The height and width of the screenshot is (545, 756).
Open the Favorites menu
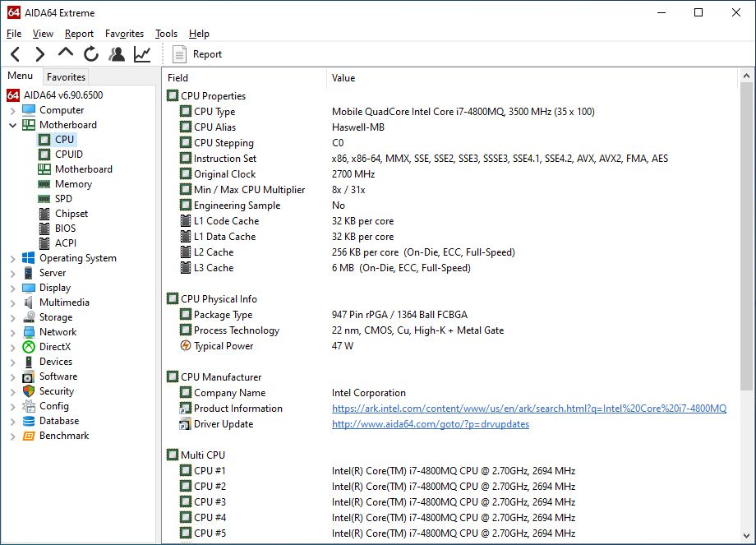click(x=124, y=33)
